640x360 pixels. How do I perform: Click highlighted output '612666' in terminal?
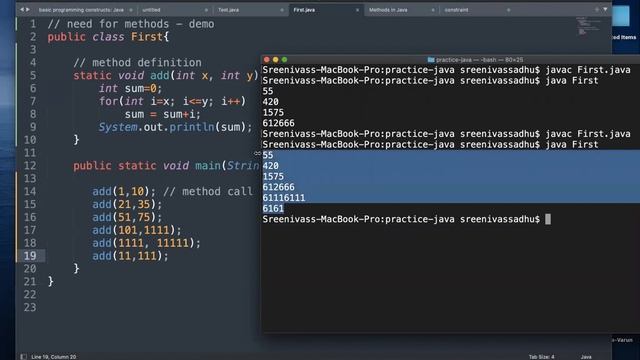tap(278, 187)
